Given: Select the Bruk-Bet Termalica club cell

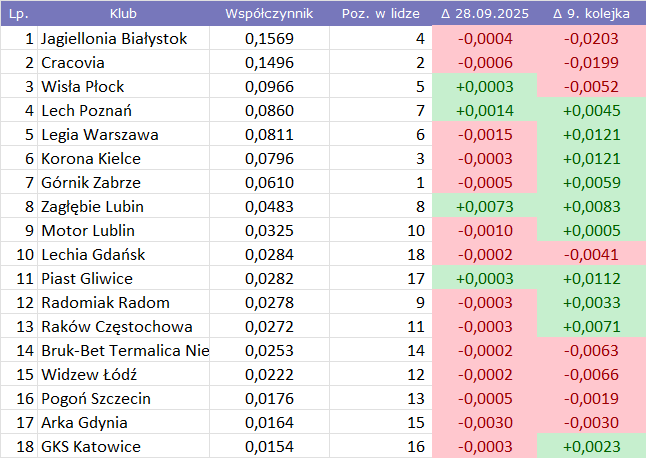Looking at the screenshot, I should coord(124,351).
